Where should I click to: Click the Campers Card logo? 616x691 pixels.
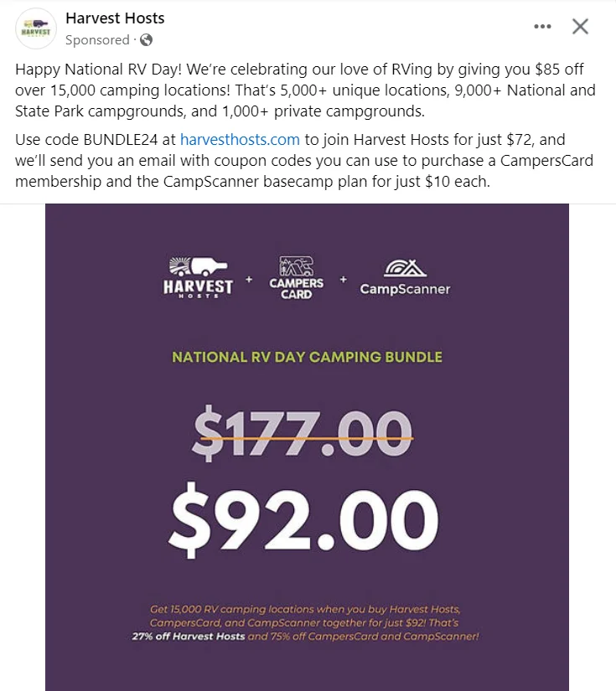point(297,277)
